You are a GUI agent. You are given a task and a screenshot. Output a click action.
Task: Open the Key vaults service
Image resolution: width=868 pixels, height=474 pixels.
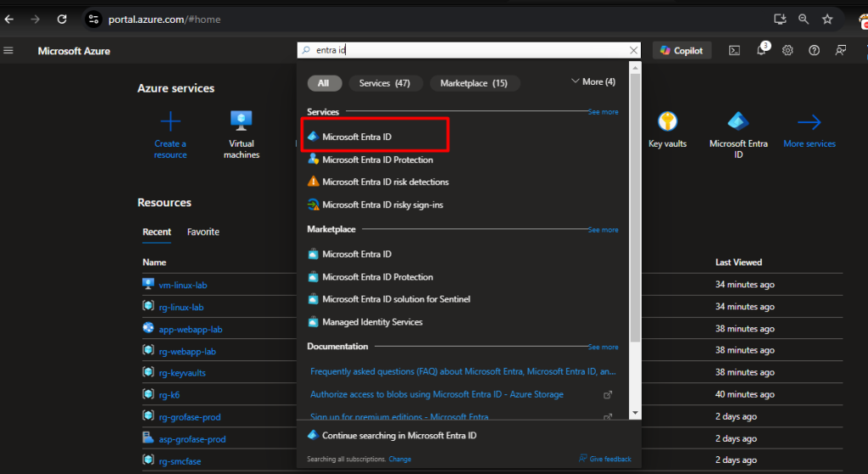coord(667,123)
